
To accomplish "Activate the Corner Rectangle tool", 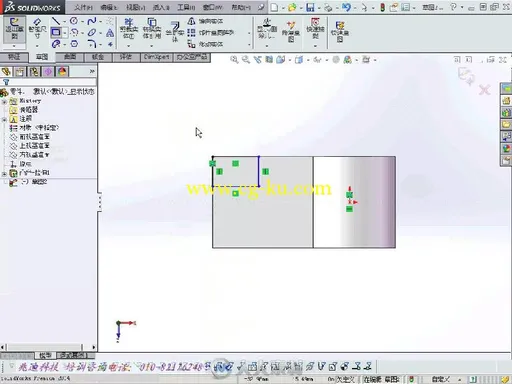I will tap(56, 32).
